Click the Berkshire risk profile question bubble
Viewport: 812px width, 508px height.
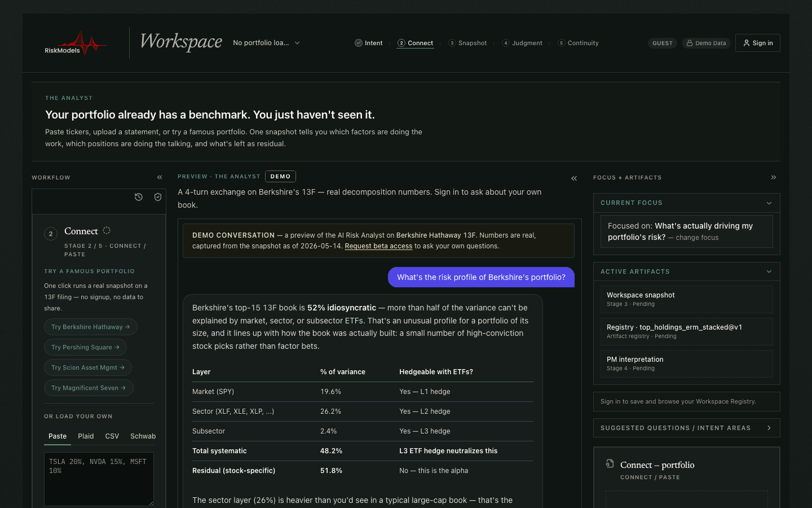coord(481,277)
